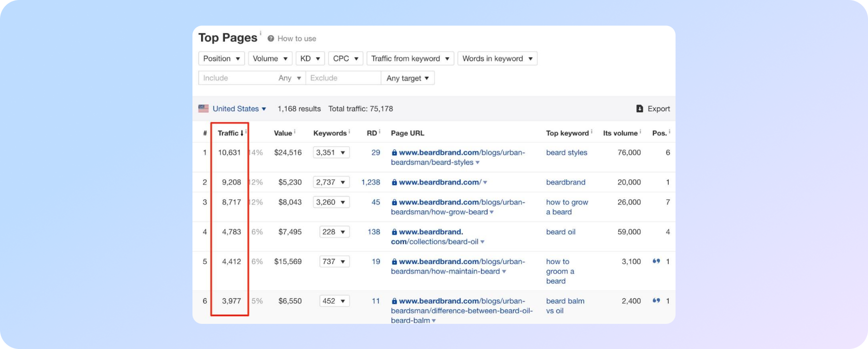Expand the arrow after beard-styles URL
The width and height of the screenshot is (868, 349).
click(478, 163)
